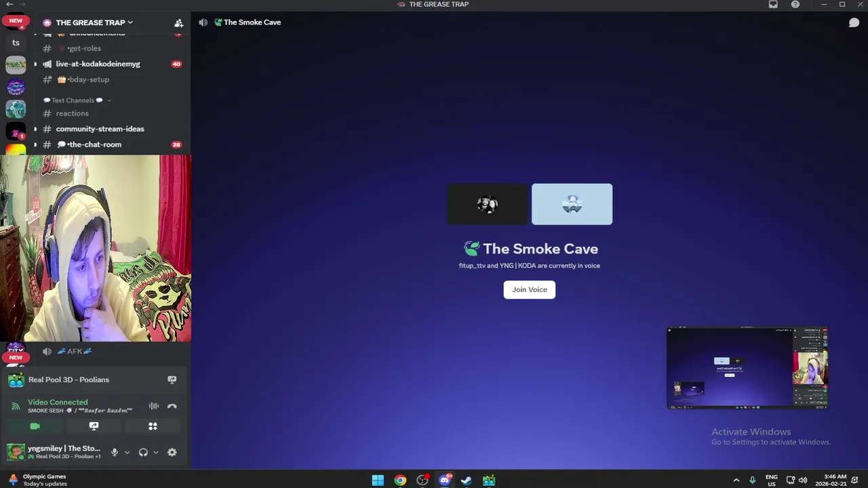This screenshot has height=488, width=868.
Task: Open Discord from taskbar
Action: (x=445, y=481)
